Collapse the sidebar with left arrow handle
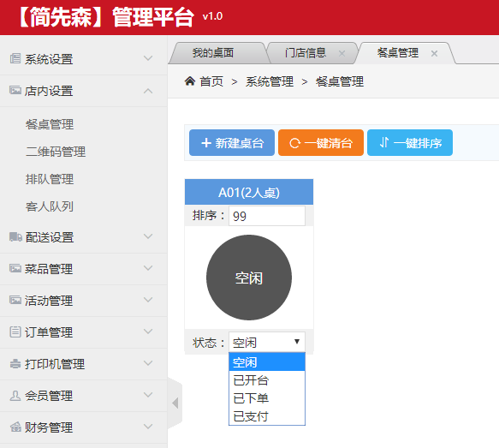The width and height of the screenshot is (499, 448). click(175, 403)
